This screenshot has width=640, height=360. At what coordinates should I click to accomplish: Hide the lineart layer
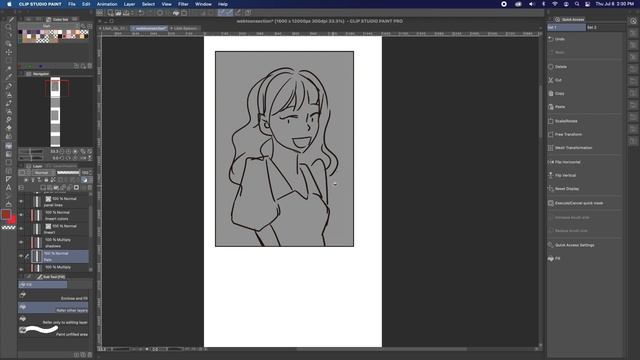(21, 229)
